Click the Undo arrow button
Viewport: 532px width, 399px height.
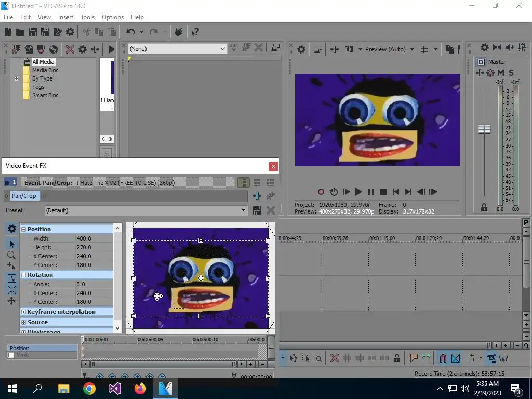tap(130, 32)
